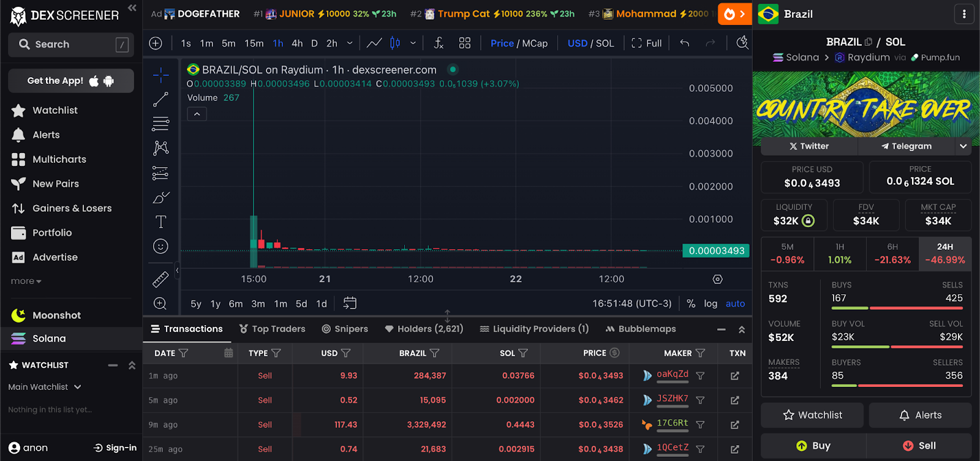Display chart price in USD
The width and height of the screenshot is (980, 461).
click(x=578, y=43)
